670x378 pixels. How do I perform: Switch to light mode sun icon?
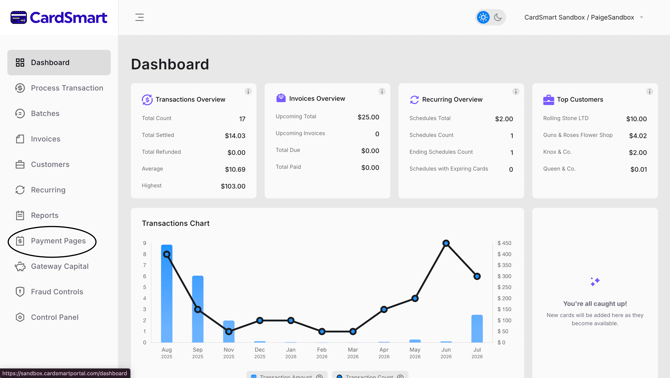pos(483,18)
